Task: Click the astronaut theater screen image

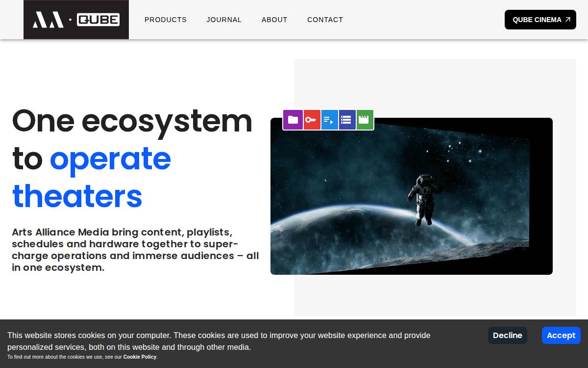Action: 412,196
